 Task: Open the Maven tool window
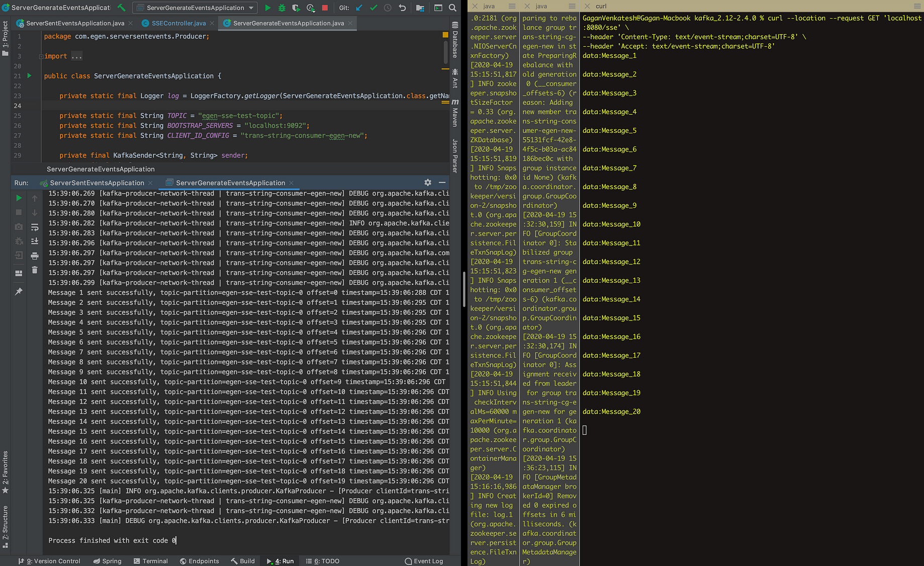[x=455, y=113]
